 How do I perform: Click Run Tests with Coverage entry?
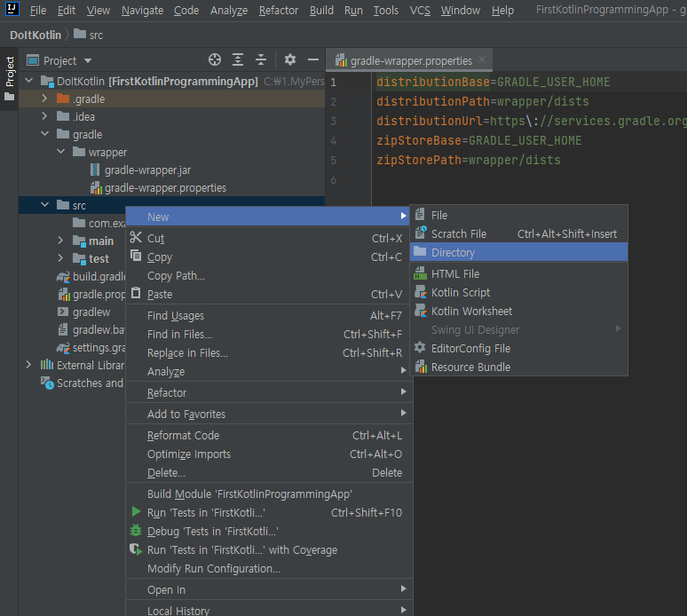coord(268,549)
